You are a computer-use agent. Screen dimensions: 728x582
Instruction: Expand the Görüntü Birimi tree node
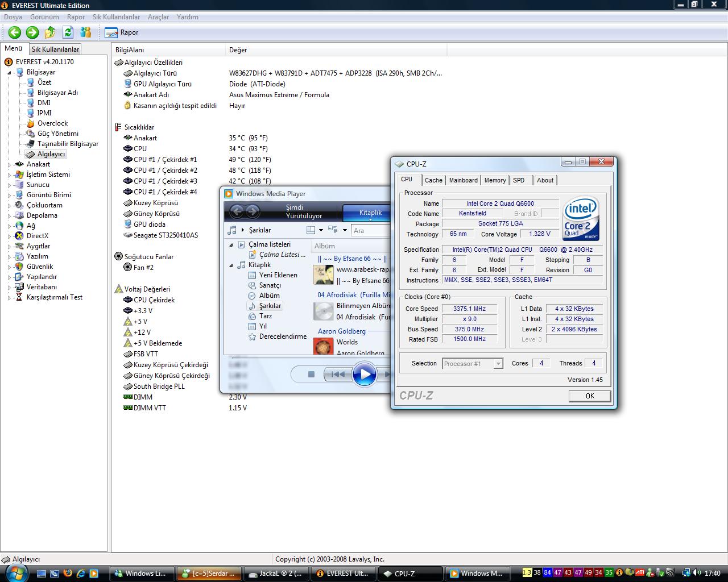[x=9, y=196]
